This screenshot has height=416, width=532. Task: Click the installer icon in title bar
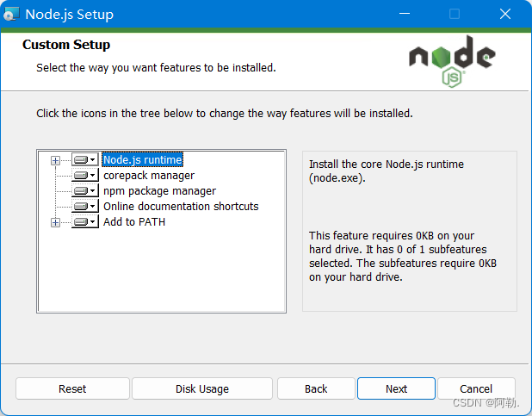tap(11, 15)
